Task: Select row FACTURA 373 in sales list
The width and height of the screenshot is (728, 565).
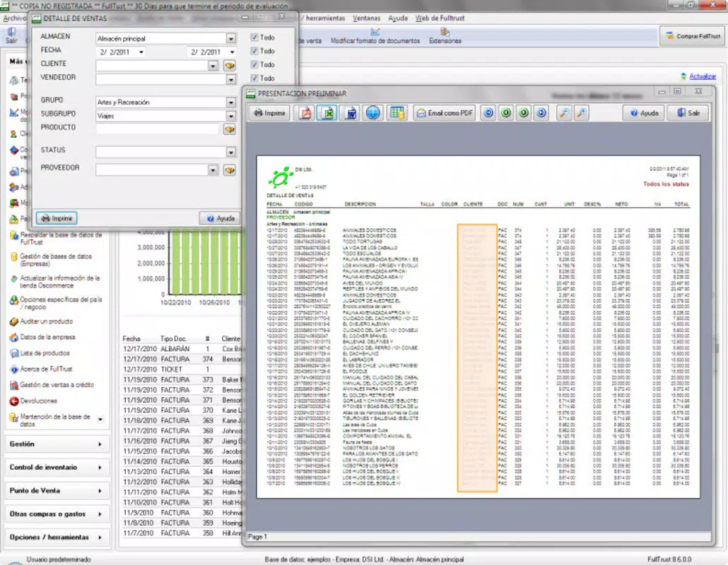Action: click(x=182, y=379)
